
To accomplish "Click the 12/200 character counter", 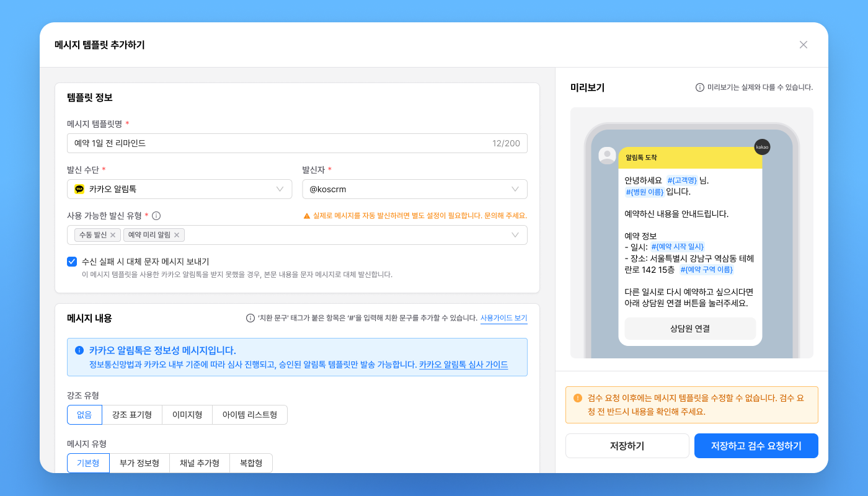I will coord(506,143).
